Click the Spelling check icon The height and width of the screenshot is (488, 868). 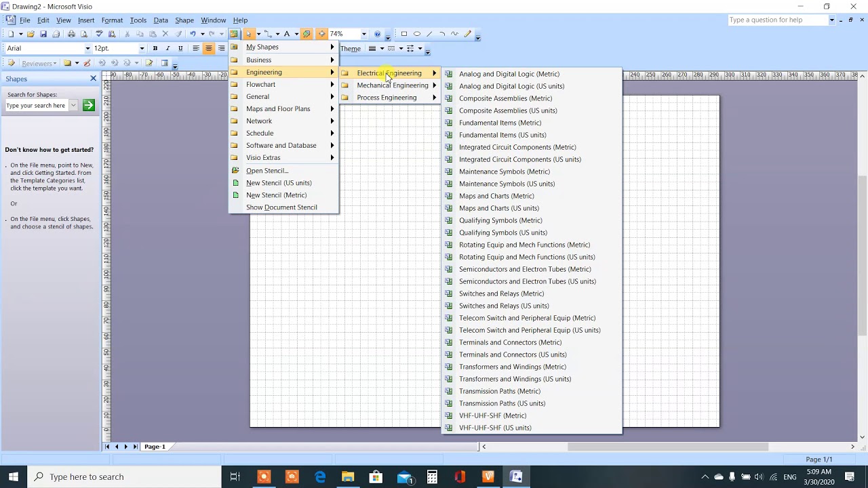point(100,34)
